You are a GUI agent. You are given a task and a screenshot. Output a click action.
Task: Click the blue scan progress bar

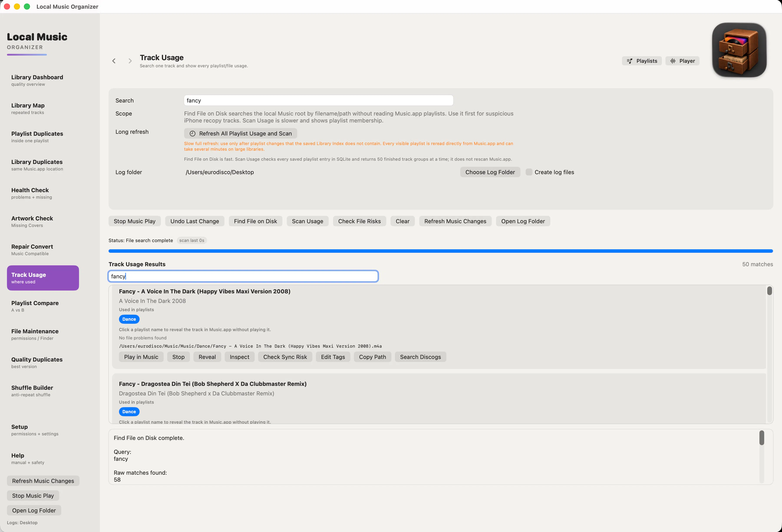pos(441,251)
